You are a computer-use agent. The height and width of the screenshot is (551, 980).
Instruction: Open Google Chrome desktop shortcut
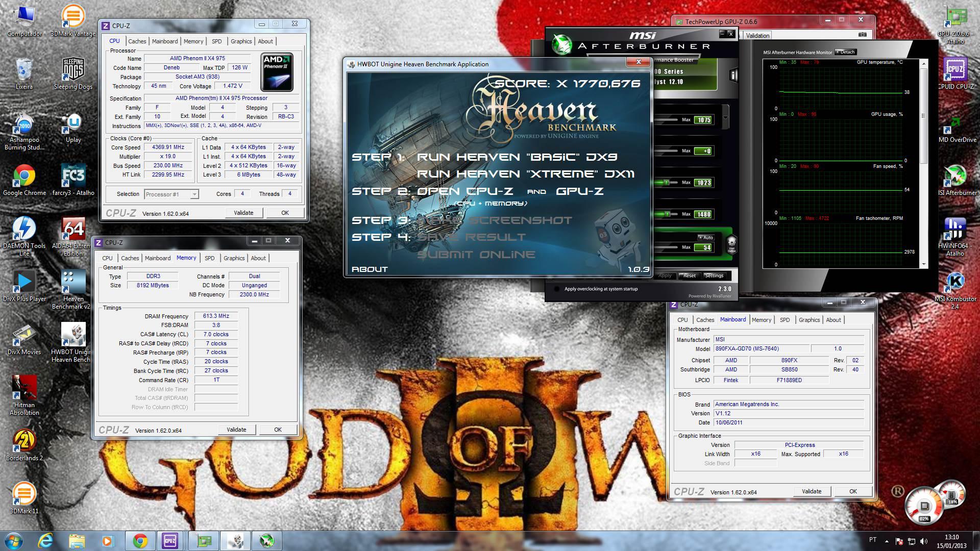[x=24, y=180]
